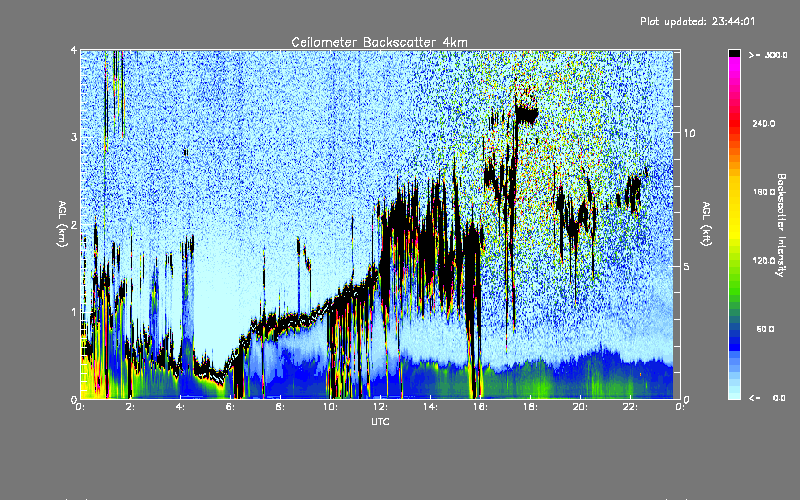Image resolution: width=800 pixels, height=500 pixels.
Task: Click the '60.0' colorbar value
Action: click(765, 329)
